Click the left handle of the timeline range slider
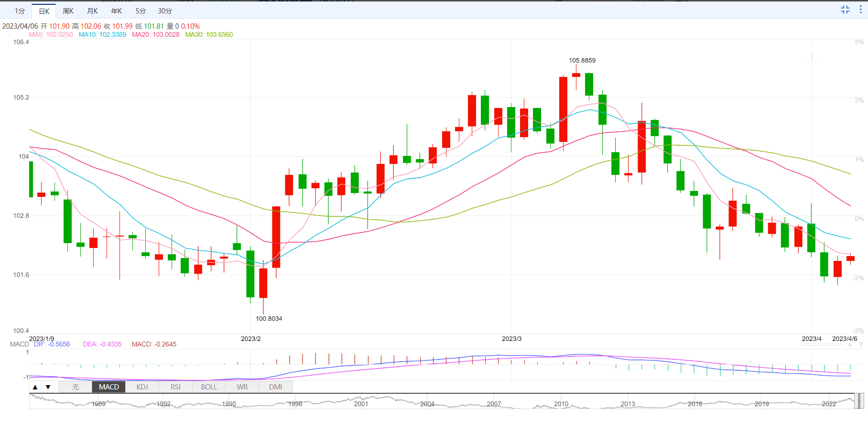Screen dimensions: 868x421 (856, 401)
